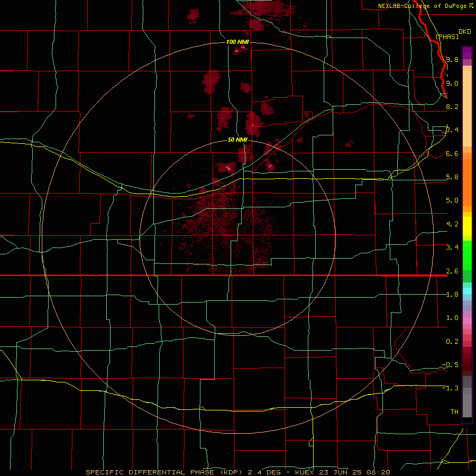Click the 2.4 DEG elevation text

click(264, 472)
